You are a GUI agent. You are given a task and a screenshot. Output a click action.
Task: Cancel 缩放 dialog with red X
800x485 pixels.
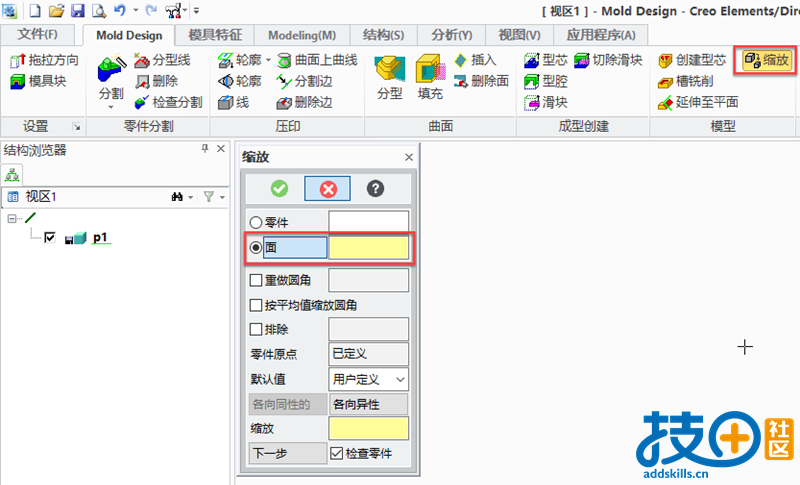click(x=328, y=189)
